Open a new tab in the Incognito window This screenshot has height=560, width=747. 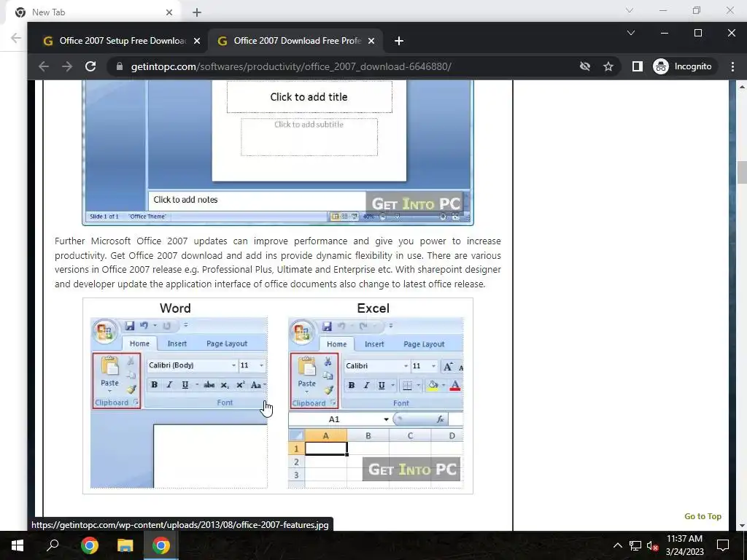[399, 41]
